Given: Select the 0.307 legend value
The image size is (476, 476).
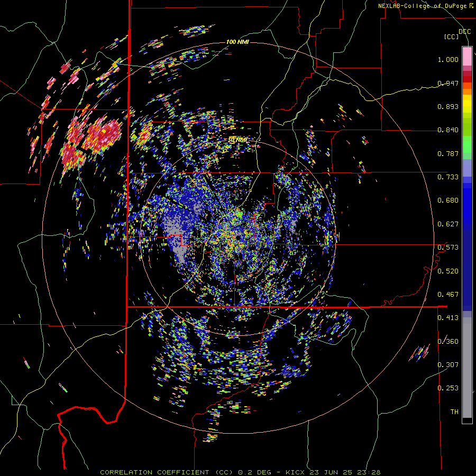Looking at the screenshot, I should 448,365.
